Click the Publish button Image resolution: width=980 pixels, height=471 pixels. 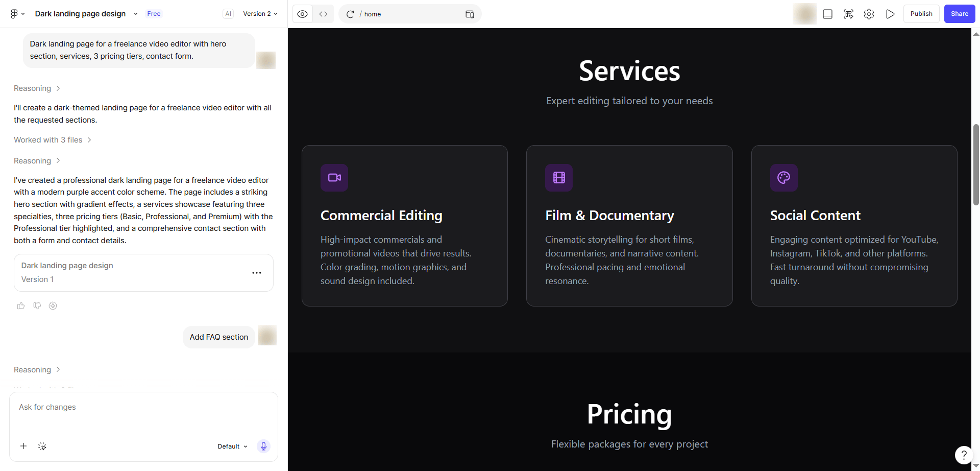tap(921, 14)
